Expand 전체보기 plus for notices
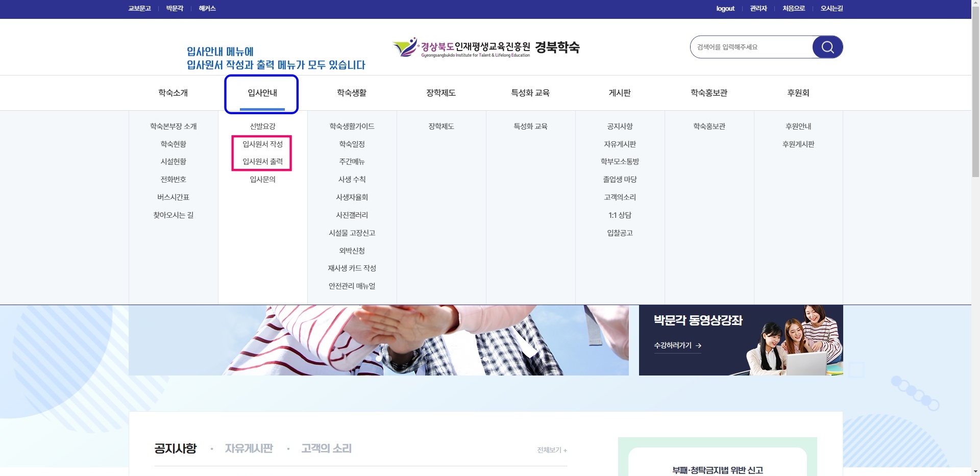Viewport: 980px width, 476px height. click(x=552, y=450)
